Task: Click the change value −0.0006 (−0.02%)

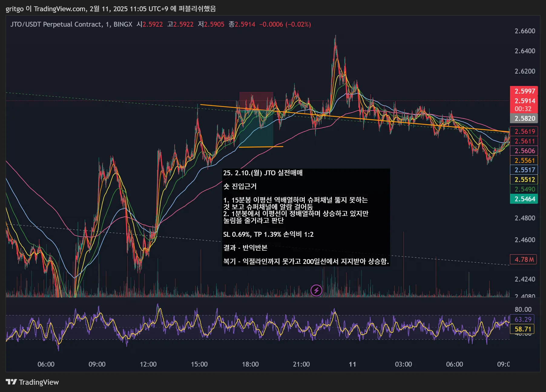Action: coord(285,24)
